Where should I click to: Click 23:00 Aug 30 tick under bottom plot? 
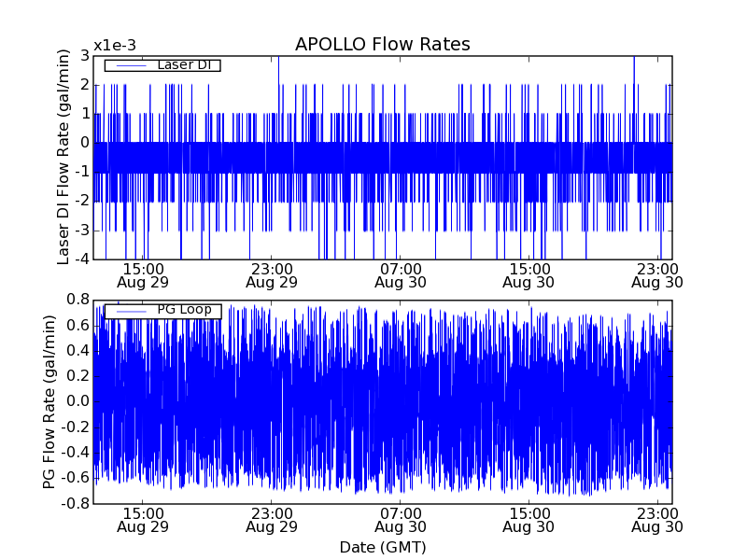(656, 519)
